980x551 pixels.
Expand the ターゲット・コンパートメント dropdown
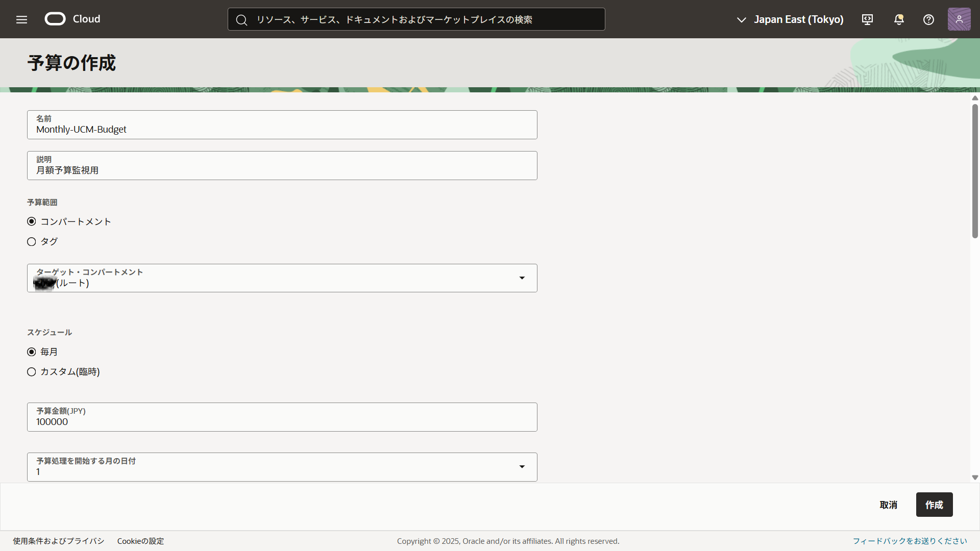pos(522,278)
